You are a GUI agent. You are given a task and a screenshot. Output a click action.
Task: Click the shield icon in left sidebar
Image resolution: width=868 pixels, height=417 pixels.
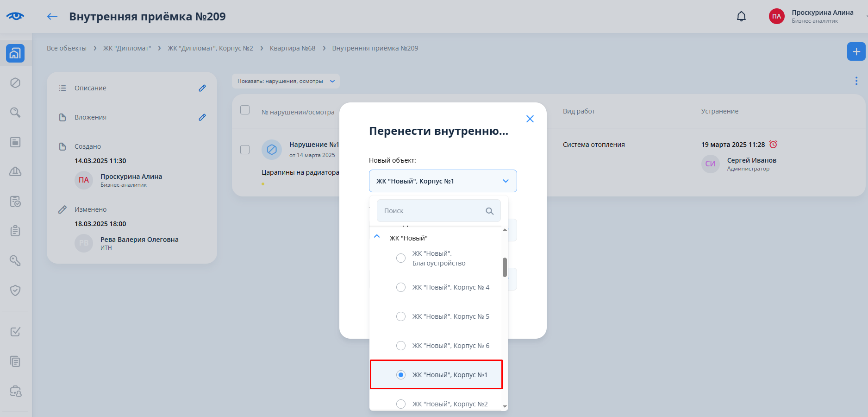click(15, 291)
